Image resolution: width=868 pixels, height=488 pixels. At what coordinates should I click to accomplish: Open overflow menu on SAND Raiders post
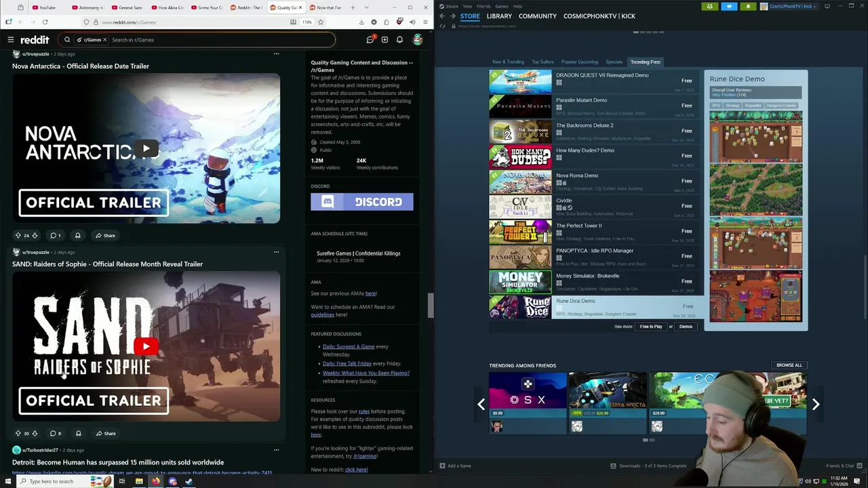coord(276,252)
